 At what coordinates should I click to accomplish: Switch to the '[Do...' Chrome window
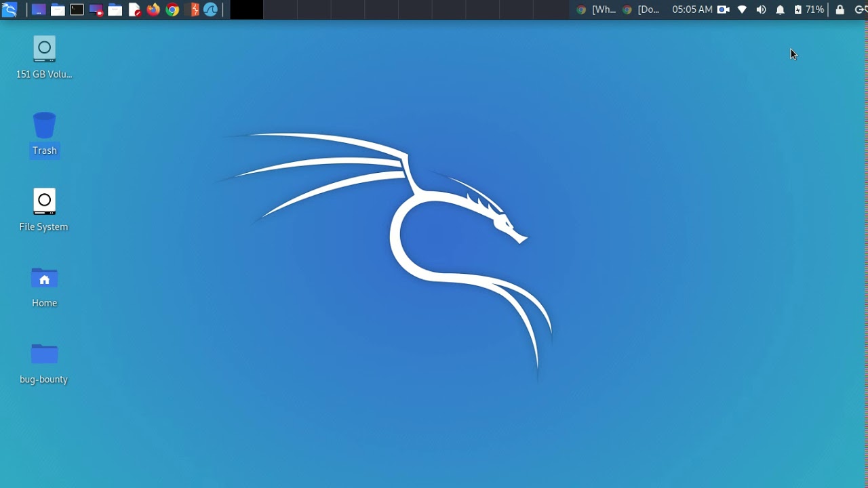(x=641, y=9)
